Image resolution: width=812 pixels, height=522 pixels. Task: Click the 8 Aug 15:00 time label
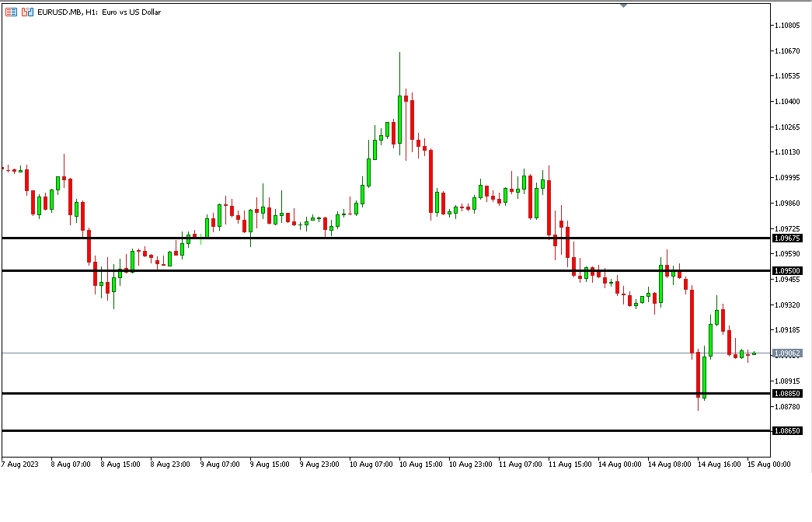(x=120, y=465)
